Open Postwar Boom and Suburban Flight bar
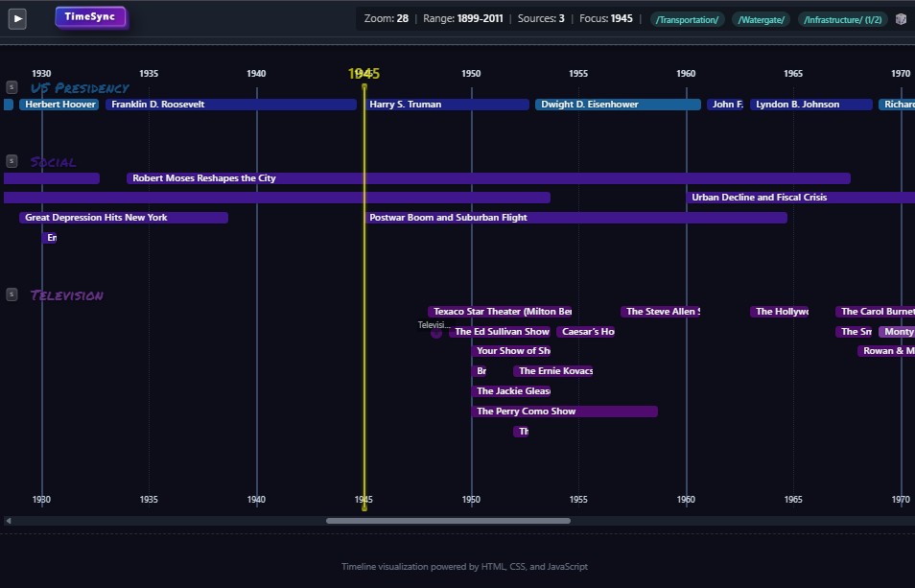This screenshot has height=588, width=915. click(x=576, y=218)
